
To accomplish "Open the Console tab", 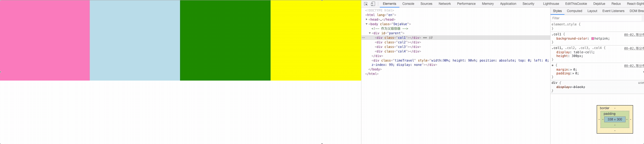I will tap(408, 4).
